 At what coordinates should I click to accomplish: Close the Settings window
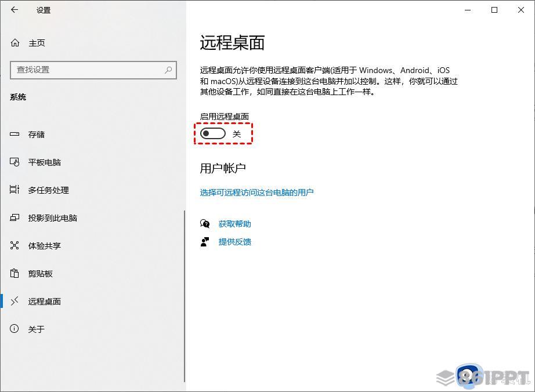[520, 10]
